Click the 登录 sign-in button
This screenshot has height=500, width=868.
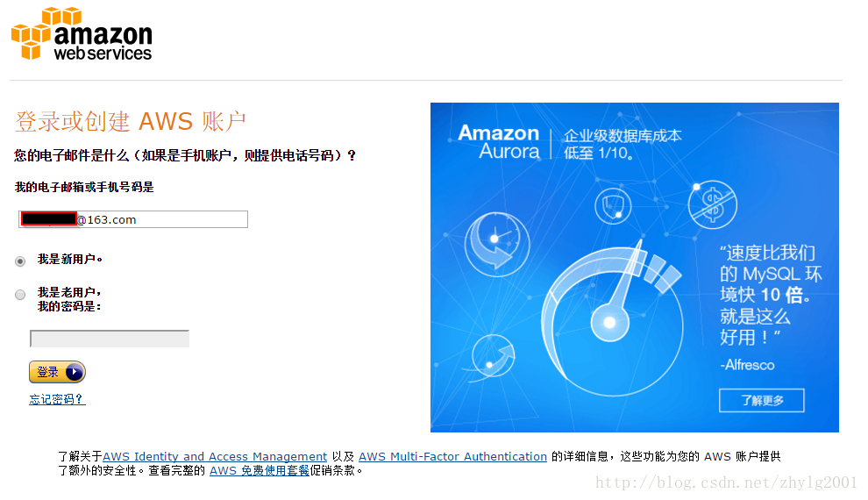click(x=57, y=372)
